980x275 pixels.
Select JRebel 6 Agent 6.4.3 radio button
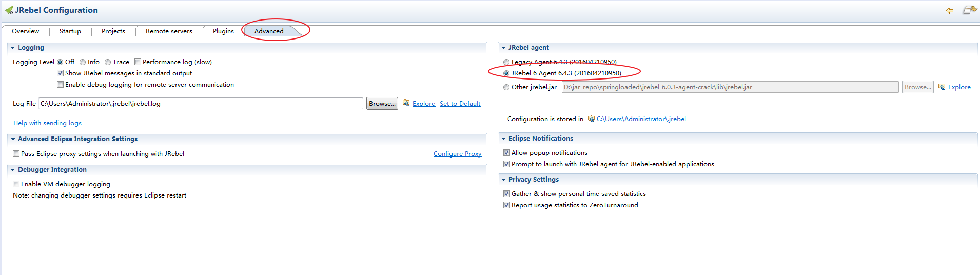pyautogui.click(x=506, y=73)
